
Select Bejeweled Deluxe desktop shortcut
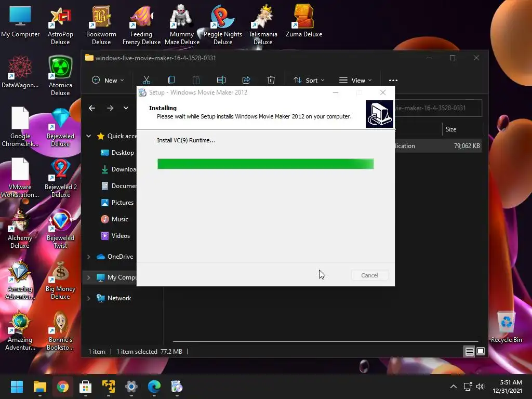tap(60, 127)
